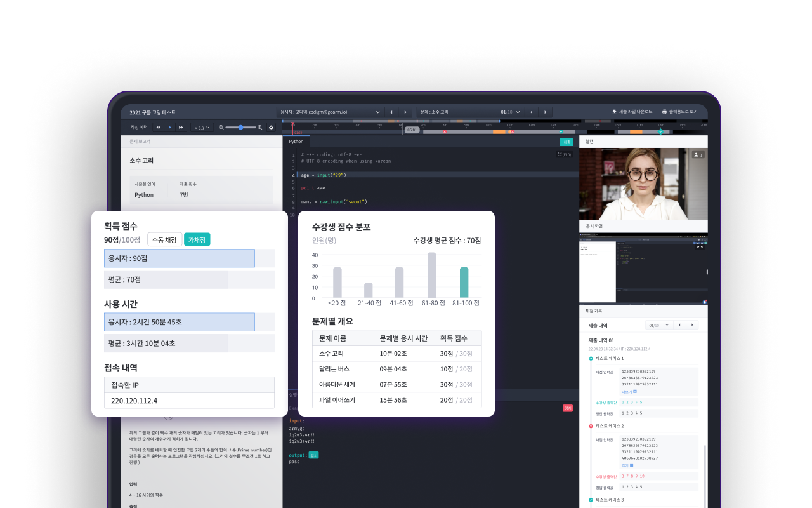This screenshot has height=508, width=812.
Task: Adjust the timeline zoom slider handle
Action: 241,128
